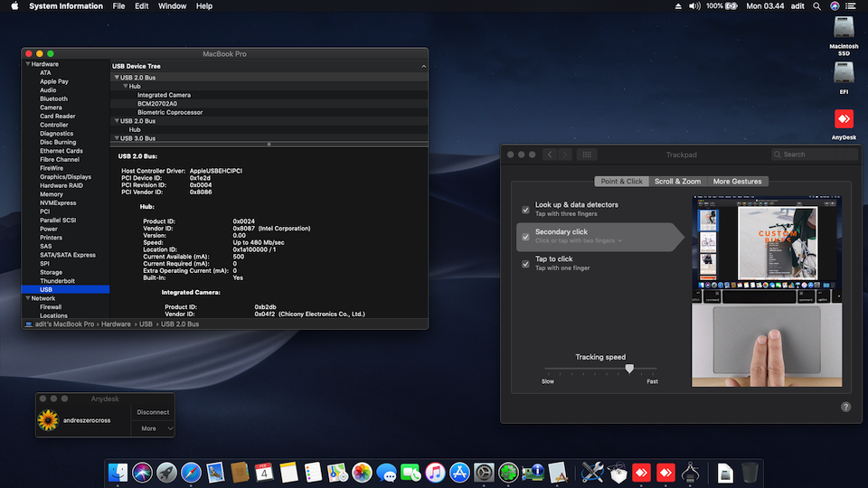The width and height of the screenshot is (868, 488).
Task: Toggle Secondary click checkbox
Action: coord(525,237)
